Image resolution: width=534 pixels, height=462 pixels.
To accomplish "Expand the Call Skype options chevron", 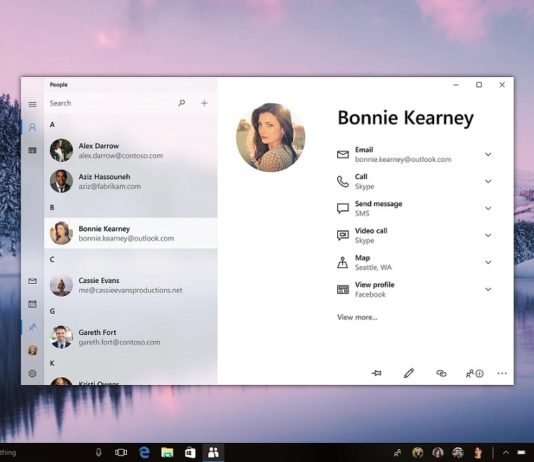I will [488, 181].
